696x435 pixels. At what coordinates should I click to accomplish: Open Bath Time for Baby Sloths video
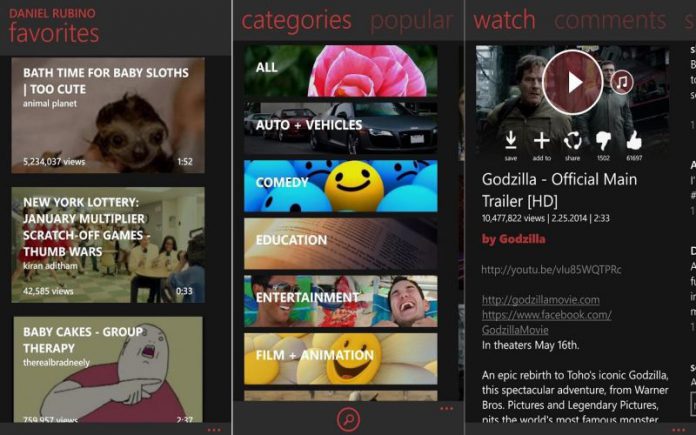pos(108,115)
